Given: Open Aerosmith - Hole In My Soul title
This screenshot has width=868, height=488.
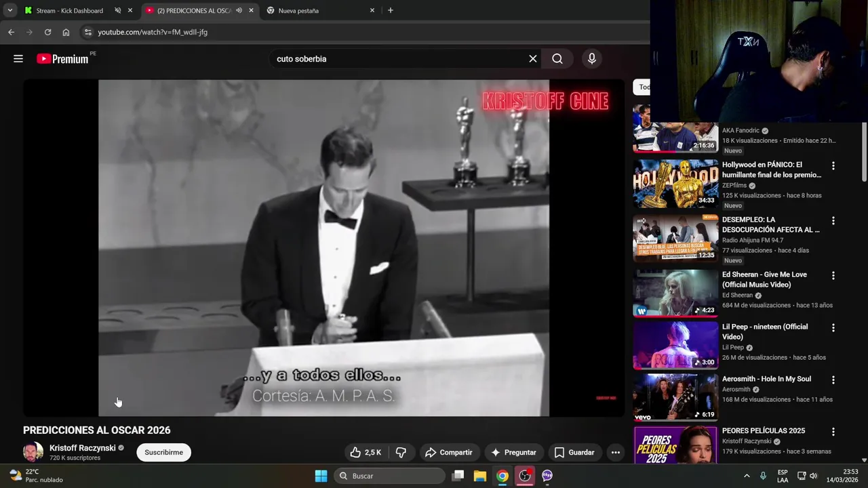Looking at the screenshot, I should coord(766,379).
